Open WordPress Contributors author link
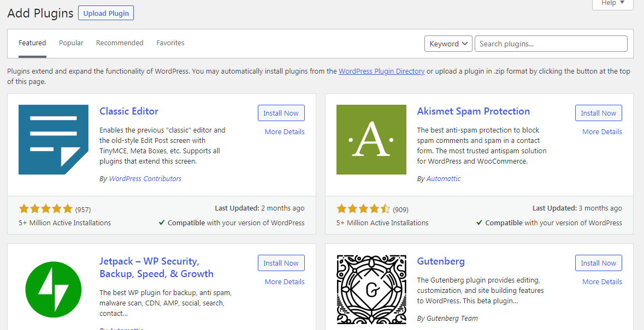Screen dimensions: 644x330 pos(145,179)
